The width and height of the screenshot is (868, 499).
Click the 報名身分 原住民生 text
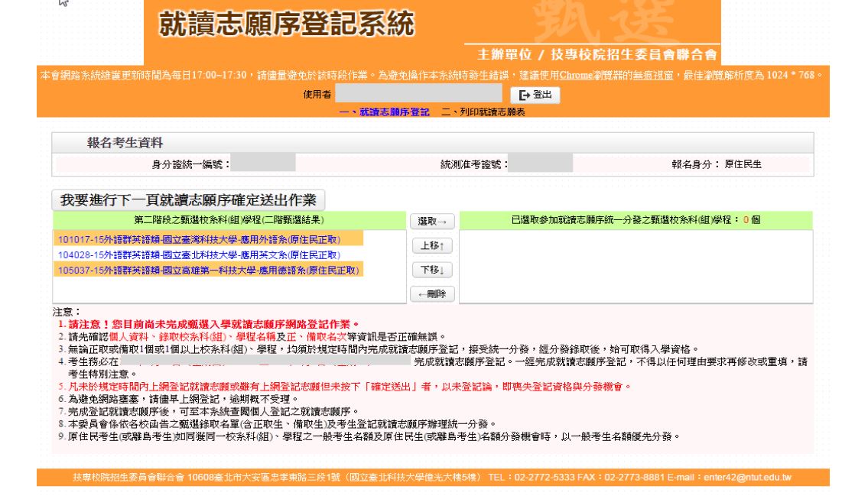[717, 164]
